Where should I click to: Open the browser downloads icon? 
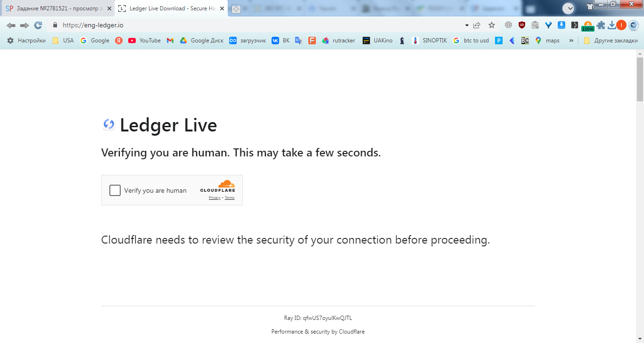click(612, 25)
